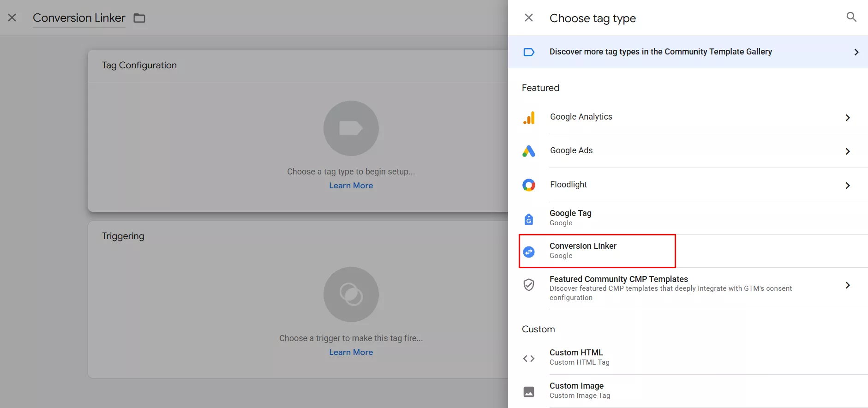Click the Custom HTML code brackets icon
This screenshot has height=408, width=868.
click(x=529, y=359)
